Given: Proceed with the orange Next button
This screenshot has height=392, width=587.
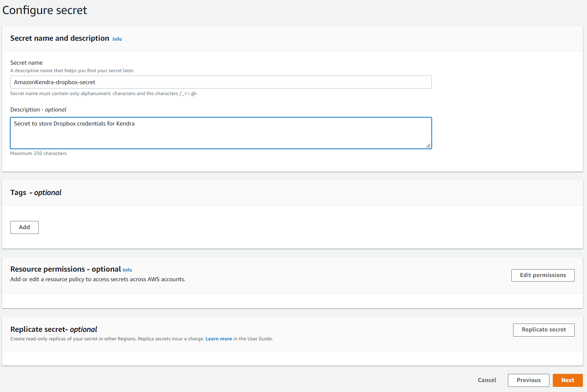Looking at the screenshot, I should click(568, 380).
